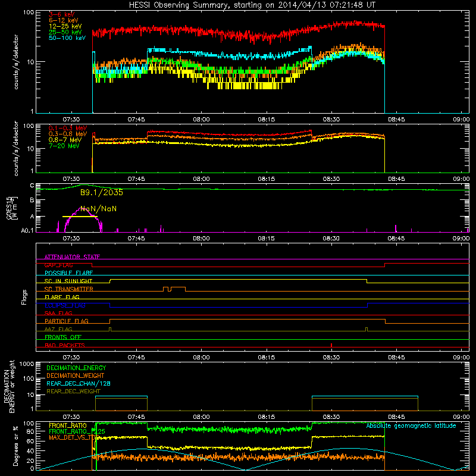Click the 'Degrees or %' axis title
Image resolution: width=476 pixels, height=476 pixels.
[15, 446]
